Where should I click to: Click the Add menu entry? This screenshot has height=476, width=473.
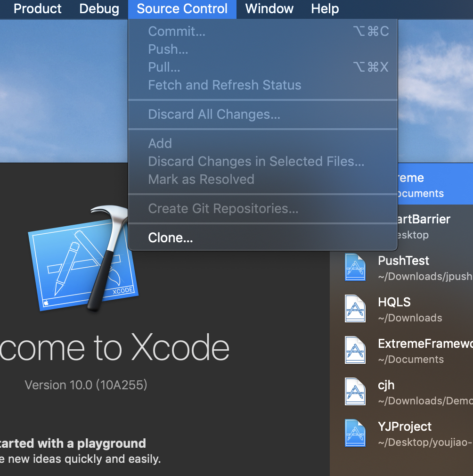(263, 143)
